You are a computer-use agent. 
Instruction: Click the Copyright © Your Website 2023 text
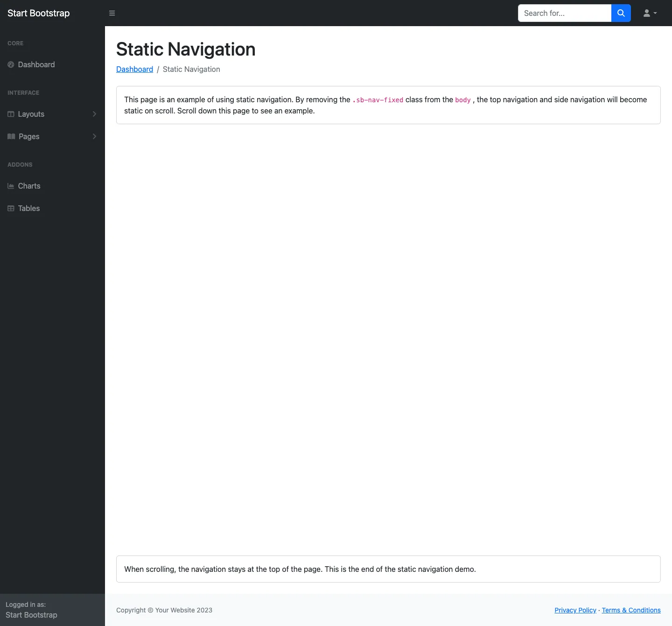(164, 610)
